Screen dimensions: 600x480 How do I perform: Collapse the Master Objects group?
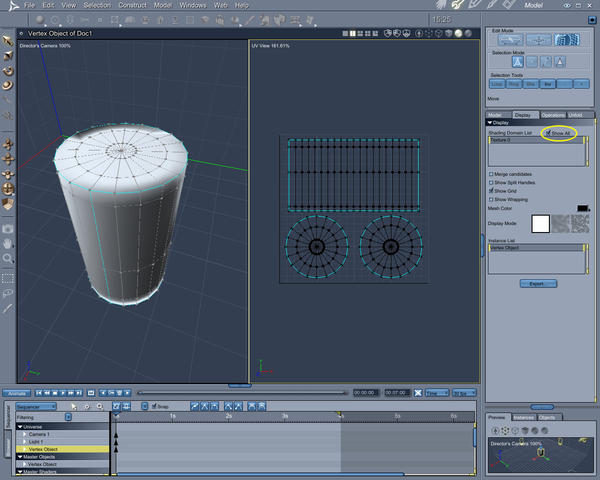pos(19,457)
